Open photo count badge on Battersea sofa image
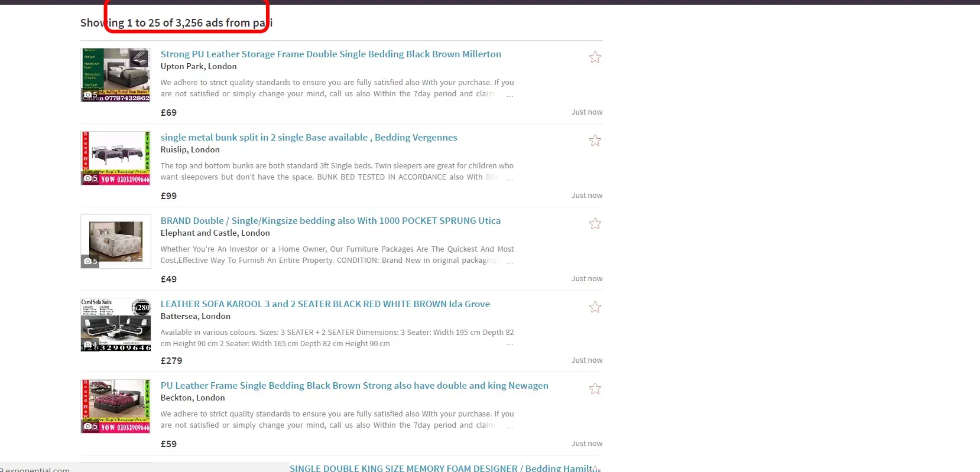Screen dimensions: 980x472 90,344
